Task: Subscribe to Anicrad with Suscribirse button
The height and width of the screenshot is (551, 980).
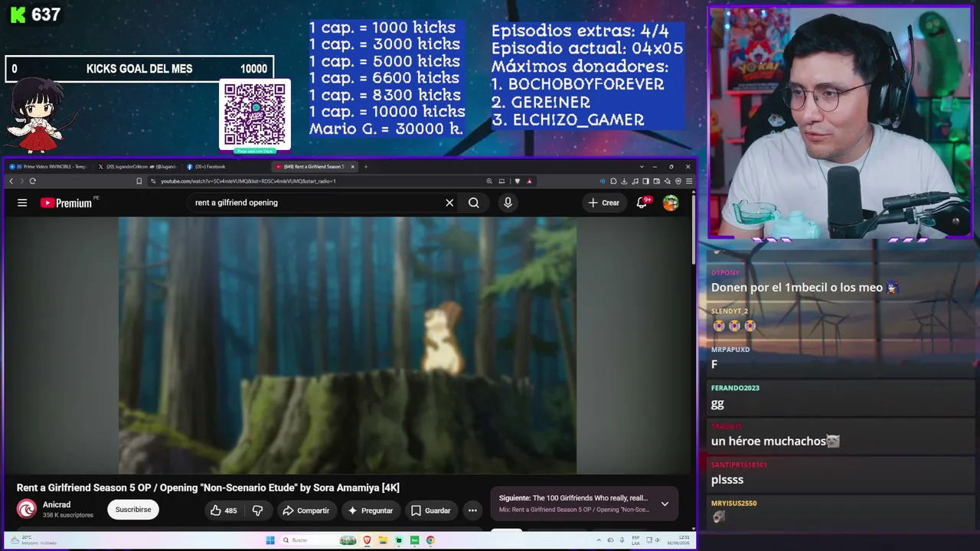Action: point(133,510)
